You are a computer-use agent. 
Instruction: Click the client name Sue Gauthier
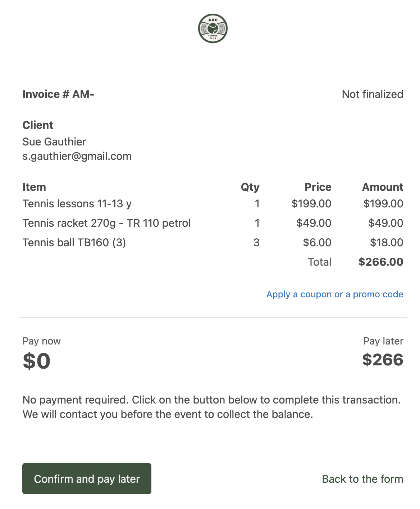click(x=54, y=142)
